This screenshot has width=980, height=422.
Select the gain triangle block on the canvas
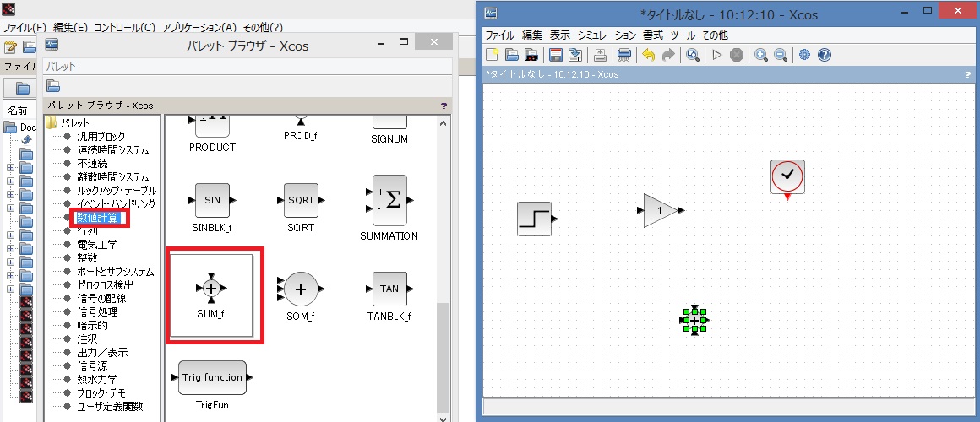(x=661, y=210)
